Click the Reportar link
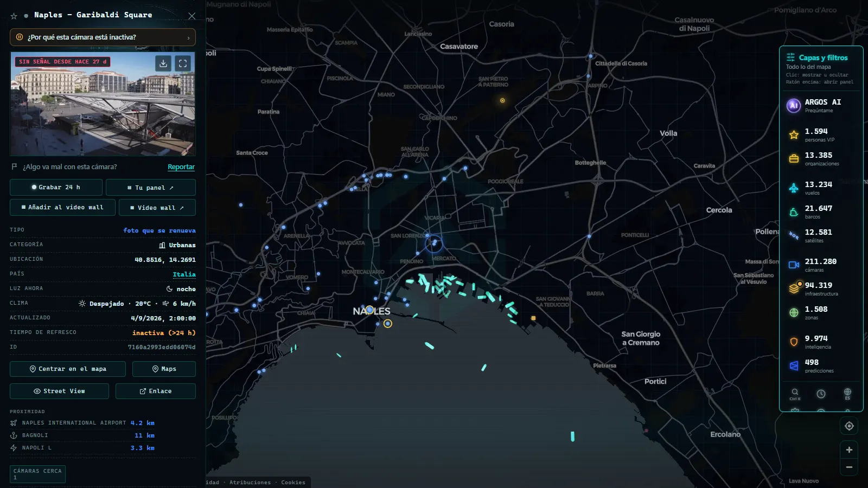 coord(181,167)
